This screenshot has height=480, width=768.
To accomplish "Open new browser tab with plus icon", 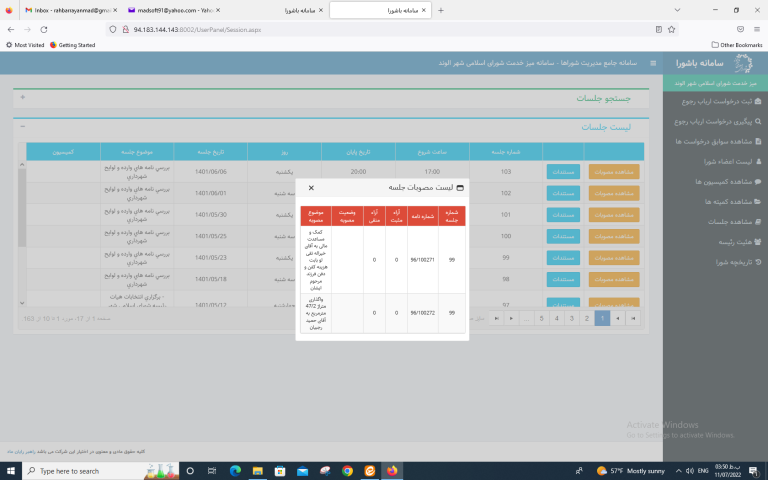I will [442, 10].
